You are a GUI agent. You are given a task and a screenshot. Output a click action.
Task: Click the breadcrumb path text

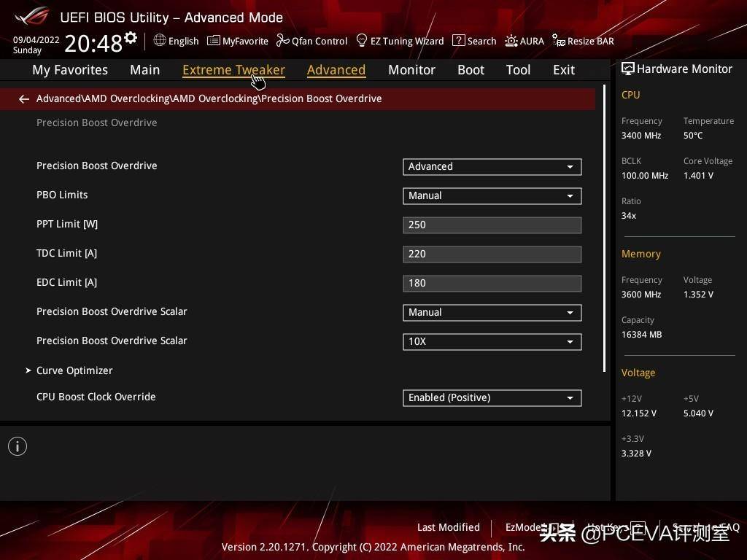(x=209, y=98)
